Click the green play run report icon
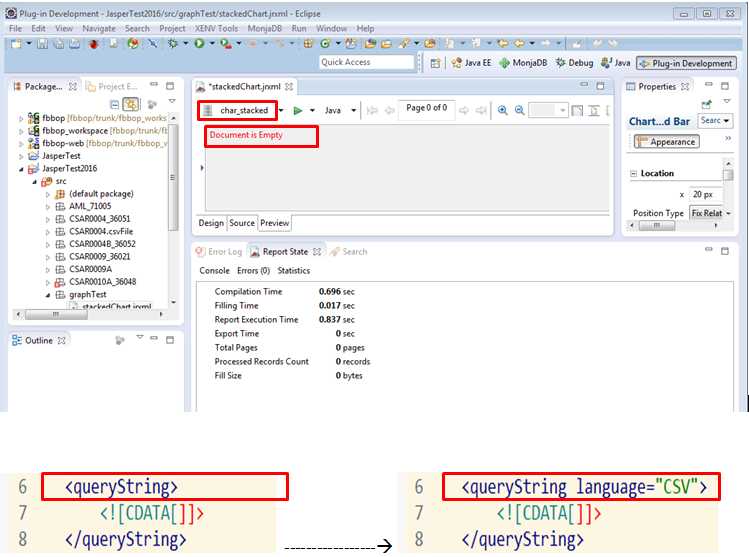 [298, 111]
